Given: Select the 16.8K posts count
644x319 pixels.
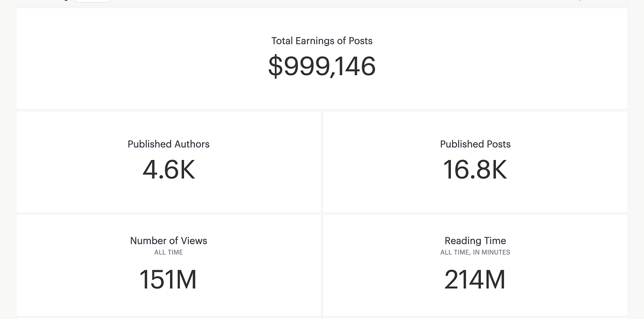Looking at the screenshot, I should click(x=475, y=170).
